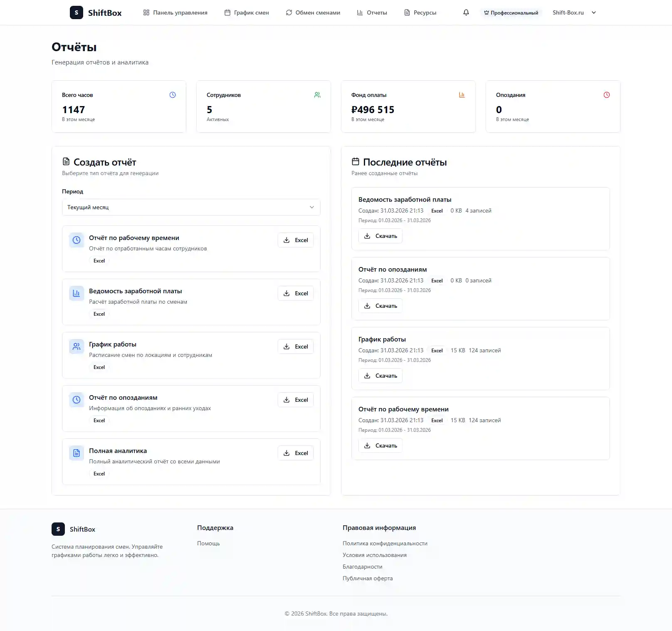The width and height of the screenshot is (672, 631).
Task: Click the clock icon on Всего часов card
Action: coord(172,95)
